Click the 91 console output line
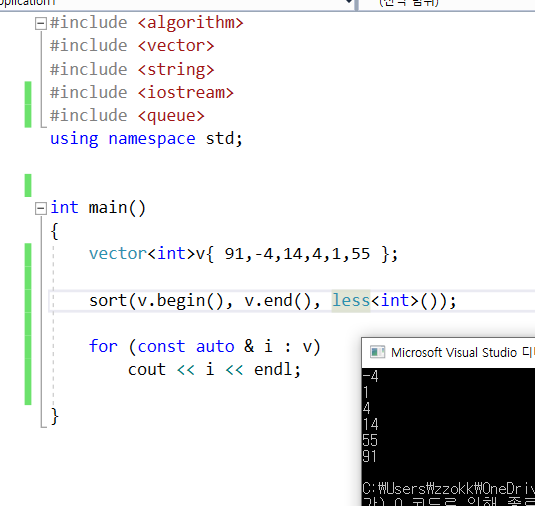Image resolution: width=535 pixels, height=506 pixels. (x=370, y=456)
